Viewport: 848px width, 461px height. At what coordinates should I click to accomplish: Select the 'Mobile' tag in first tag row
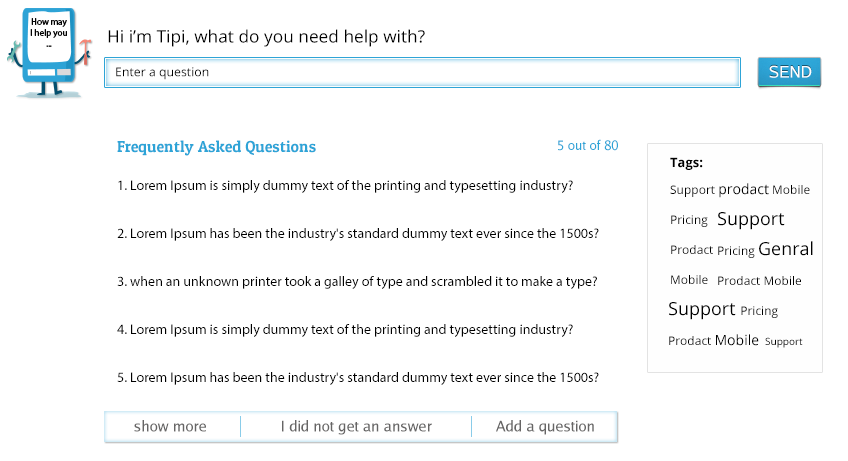click(791, 190)
